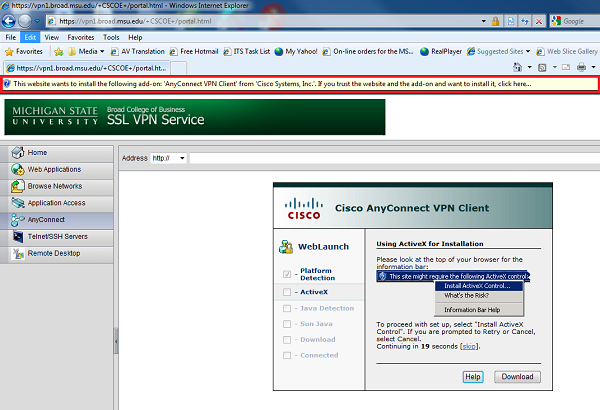Open the Favorites menu in menu bar

point(81,37)
